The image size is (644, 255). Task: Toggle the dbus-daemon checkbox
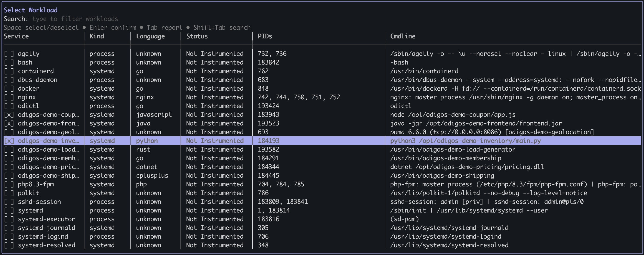click(9, 80)
